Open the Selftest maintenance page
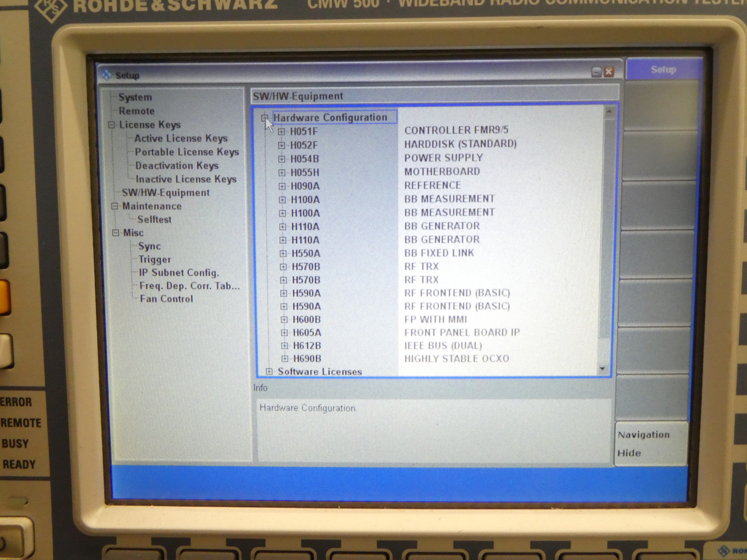Image resolution: width=747 pixels, height=560 pixels. [154, 219]
